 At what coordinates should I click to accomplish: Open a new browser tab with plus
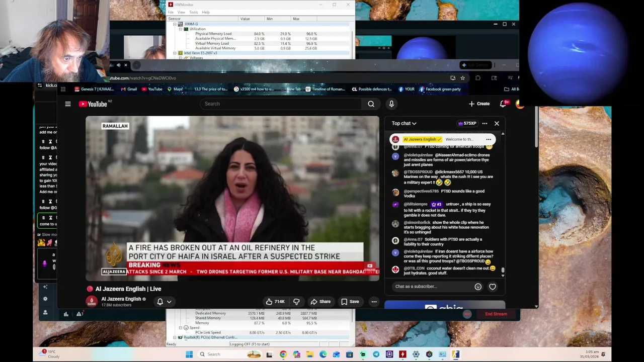[137, 65]
